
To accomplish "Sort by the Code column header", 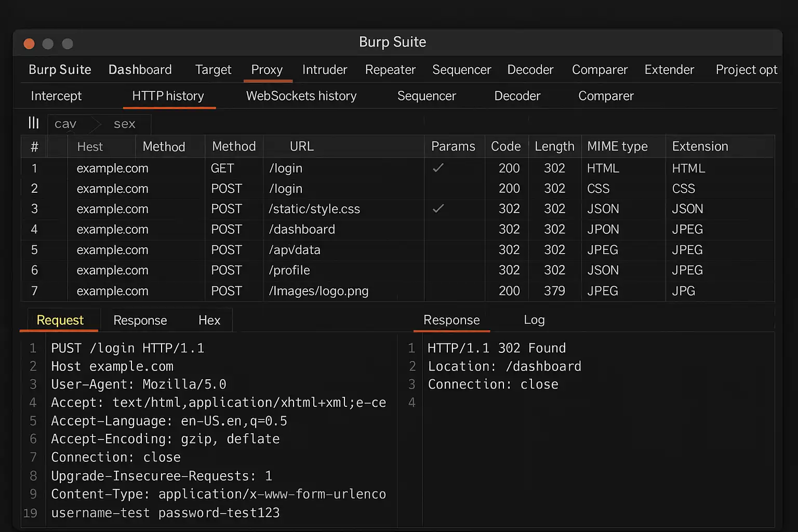I will tap(506, 147).
